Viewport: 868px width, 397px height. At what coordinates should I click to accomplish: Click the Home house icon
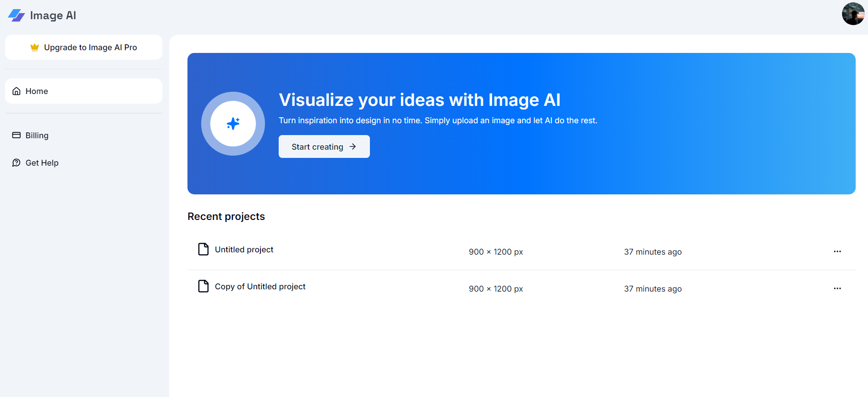tap(16, 91)
